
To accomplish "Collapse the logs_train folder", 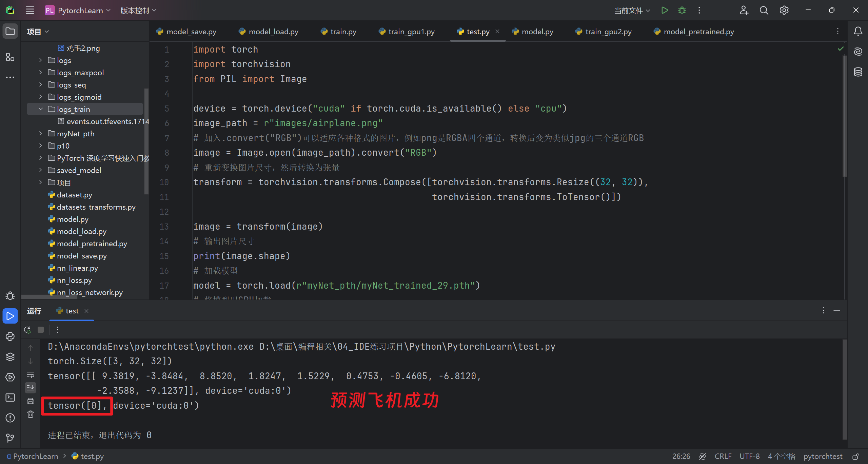I will (41, 109).
